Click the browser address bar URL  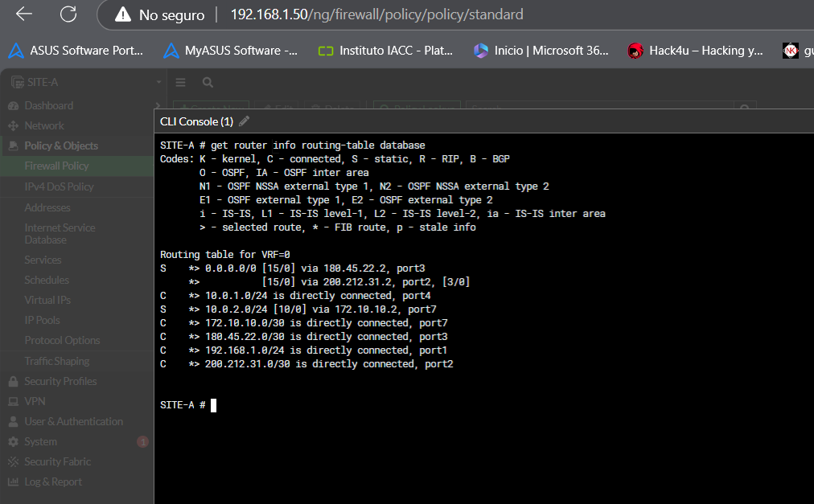(376, 14)
